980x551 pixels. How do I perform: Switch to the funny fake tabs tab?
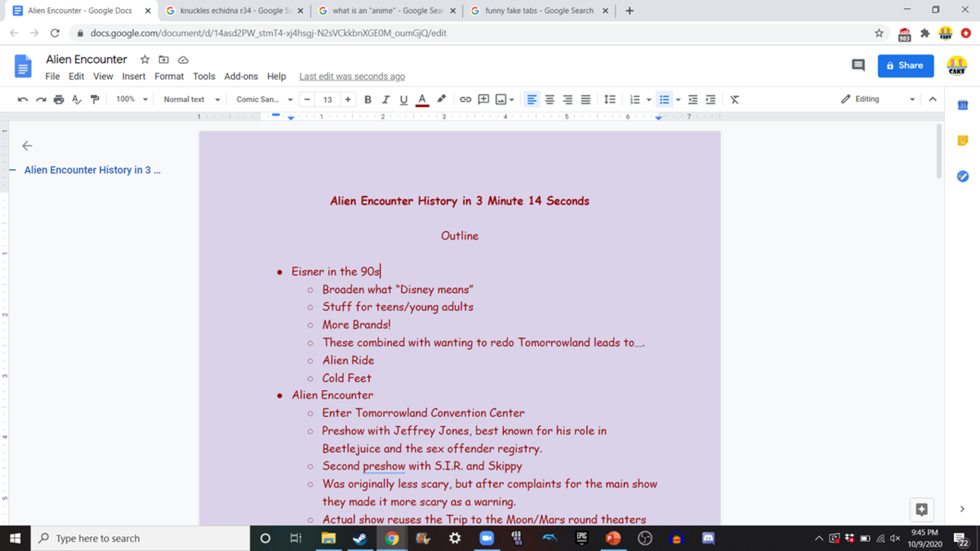pyautogui.click(x=538, y=11)
